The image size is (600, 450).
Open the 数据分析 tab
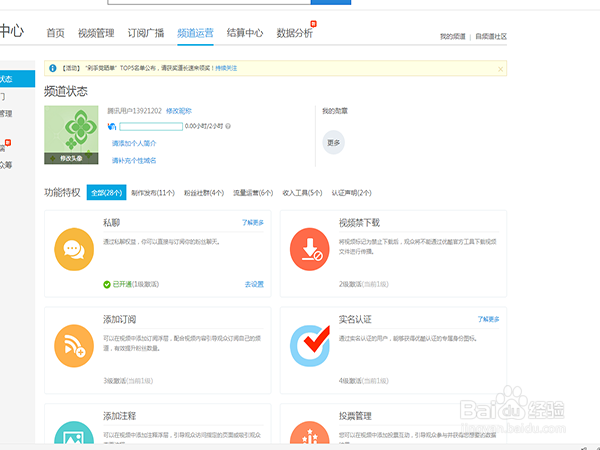click(x=295, y=33)
